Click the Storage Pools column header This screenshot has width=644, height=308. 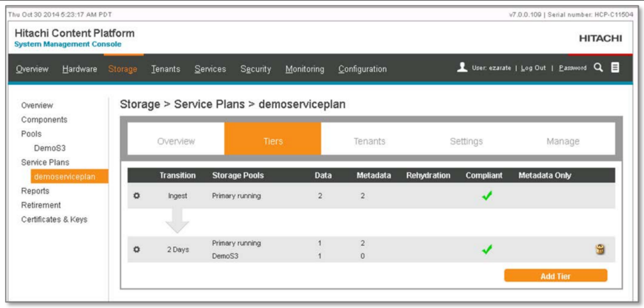(238, 175)
